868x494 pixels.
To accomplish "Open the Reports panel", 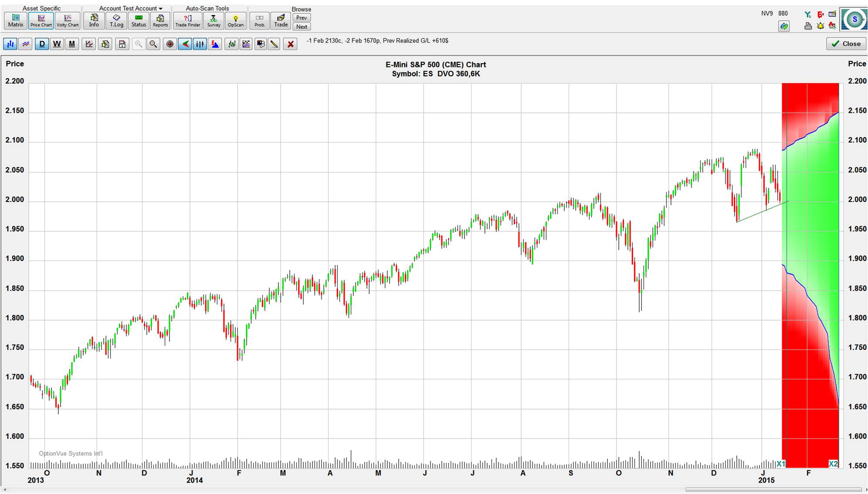I will click(x=160, y=20).
